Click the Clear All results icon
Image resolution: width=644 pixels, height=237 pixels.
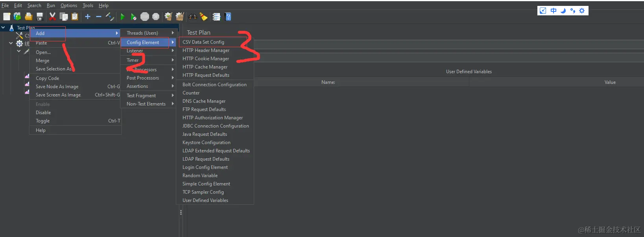pyautogui.click(x=180, y=17)
